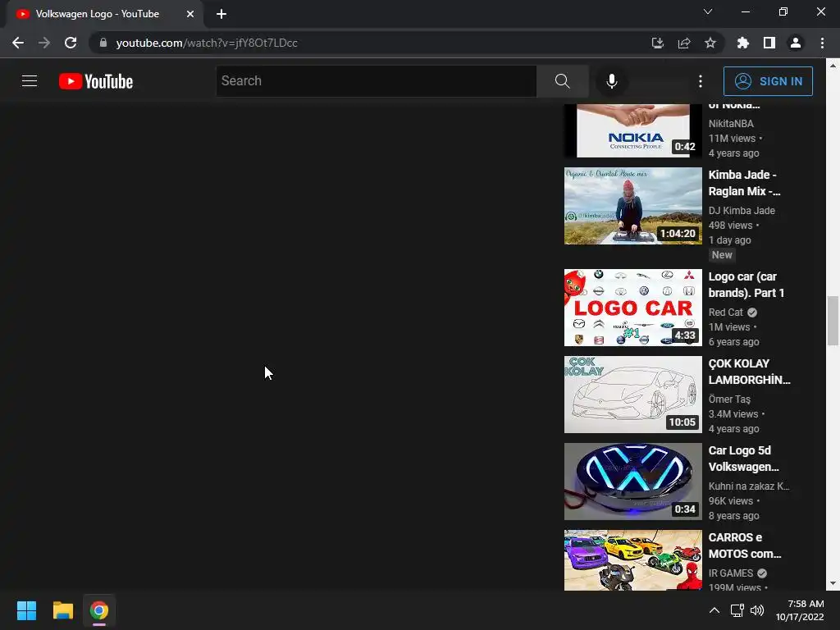The image size is (840, 630).
Task: Click the volume speaker tray icon
Action: point(757,610)
